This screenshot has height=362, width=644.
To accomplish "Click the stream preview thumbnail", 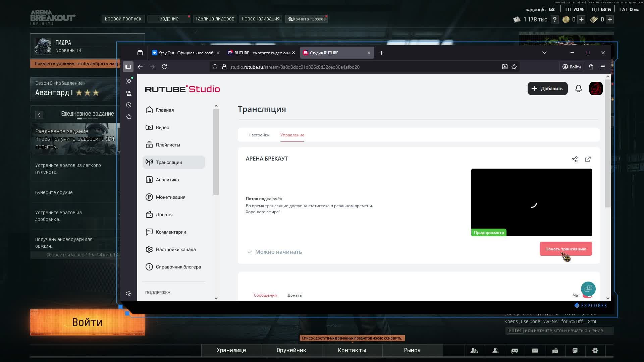I will [x=531, y=202].
